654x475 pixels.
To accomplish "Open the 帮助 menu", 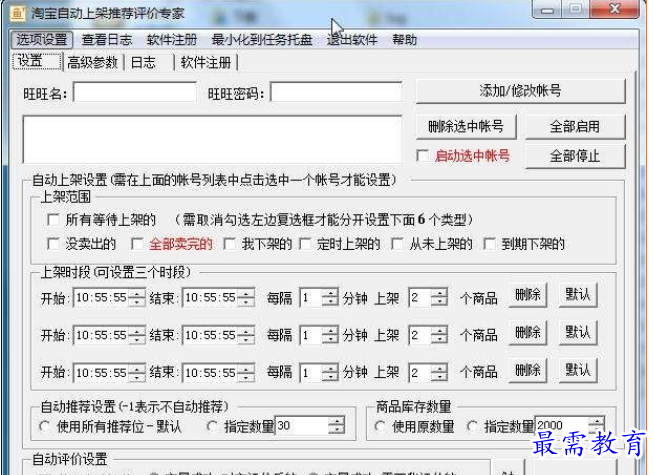I will click(x=404, y=40).
